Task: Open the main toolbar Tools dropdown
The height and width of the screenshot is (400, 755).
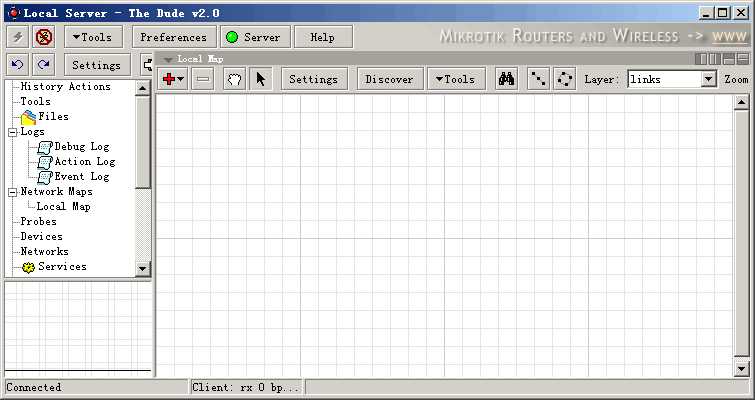Action: 93,37
